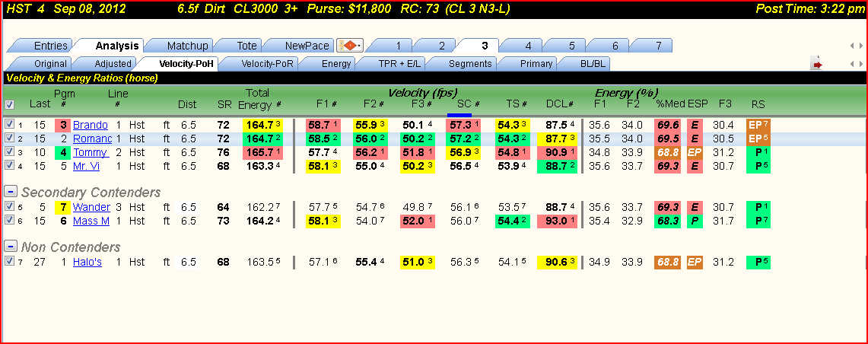Collapse the Secondary Contenders group
Viewport: 868px width, 344px height.
tap(10, 191)
